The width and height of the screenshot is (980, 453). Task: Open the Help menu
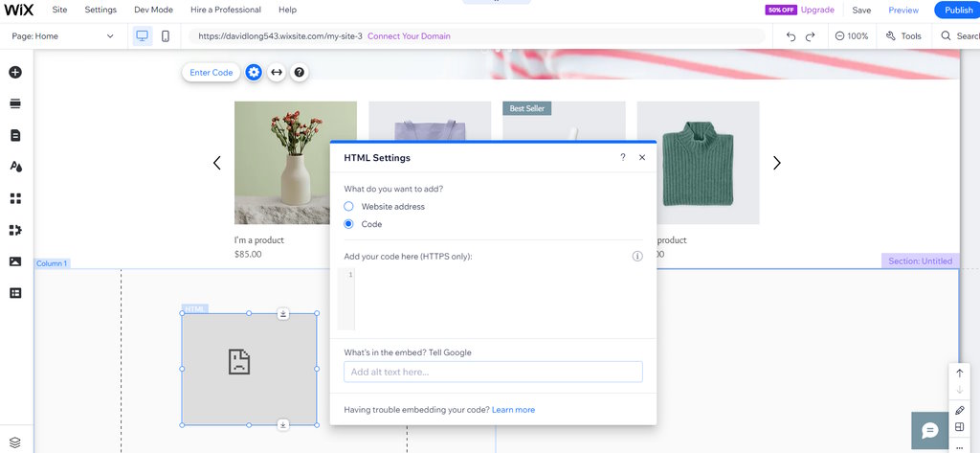[287, 10]
